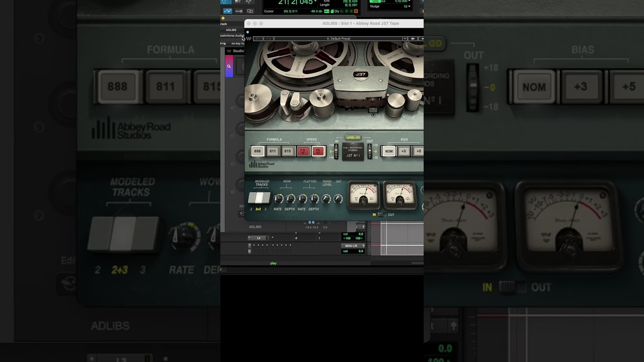Click the orange M button in counter bar
Viewport: 644px width, 362px height.
click(356, 11)
